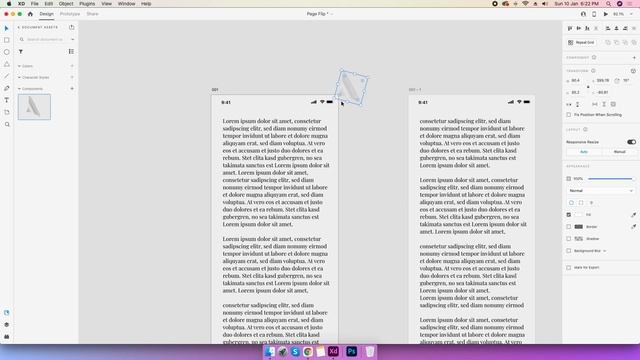Screen dimensions: 640x360
Task: Toggle the Responsive Resize switch
Action: coord(631,142)
